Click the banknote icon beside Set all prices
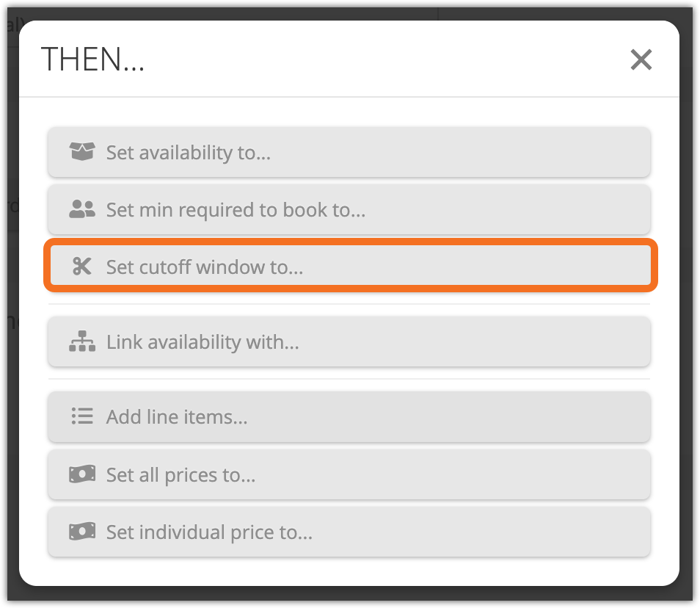Image resolution: width=700 pixels, height=608 pixels. click(x=82, y=474)
